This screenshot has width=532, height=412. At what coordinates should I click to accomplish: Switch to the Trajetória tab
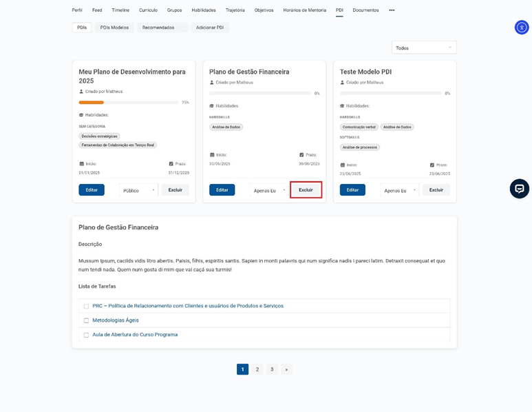point(235,10)
